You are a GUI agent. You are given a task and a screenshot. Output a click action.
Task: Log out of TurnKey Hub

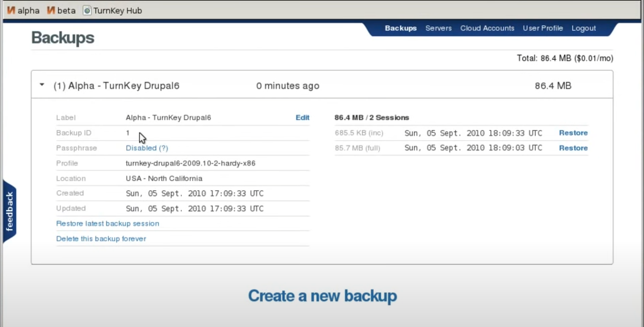tap(583, 28)
